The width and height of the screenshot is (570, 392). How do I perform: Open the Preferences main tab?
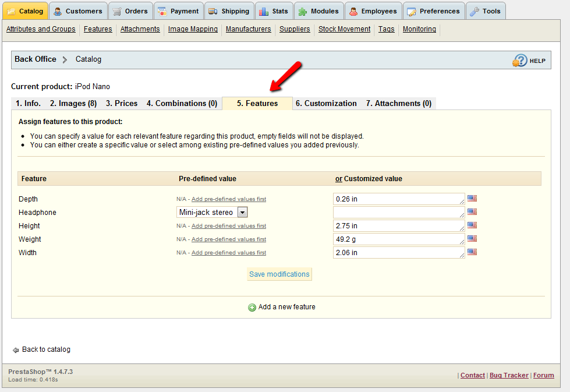coord(434,11)
